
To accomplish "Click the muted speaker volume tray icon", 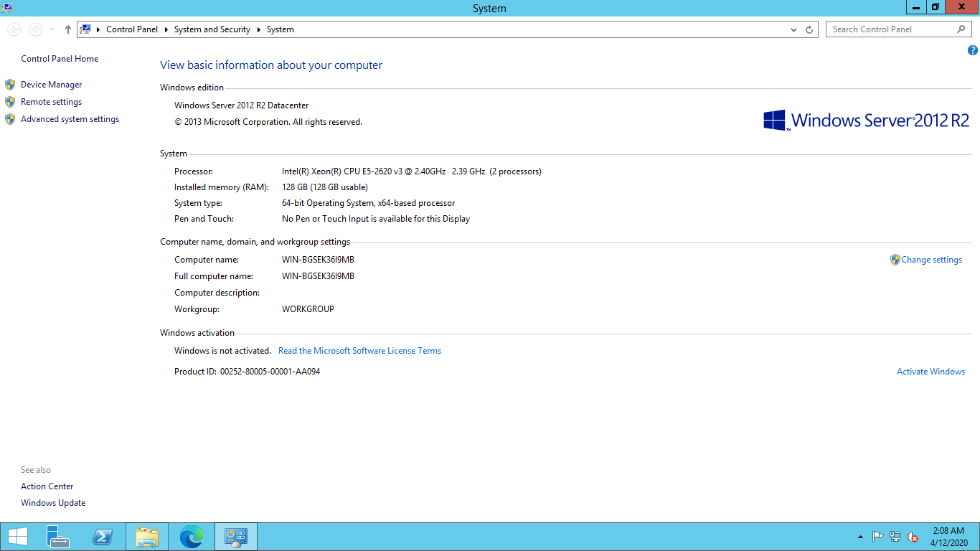I will tap(913, 537).
